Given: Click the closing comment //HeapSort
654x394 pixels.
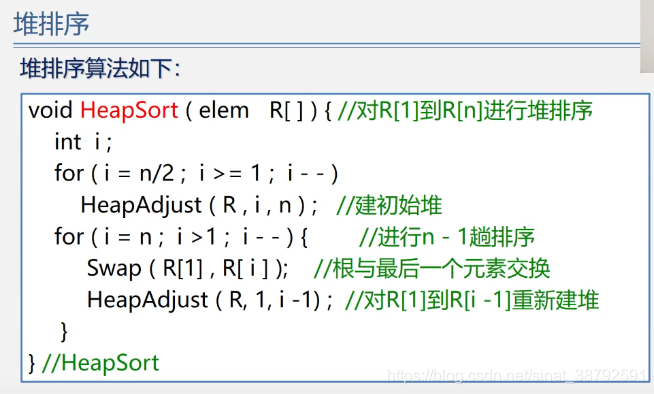Looking at the screenshot, I should [x=101, y=363].
